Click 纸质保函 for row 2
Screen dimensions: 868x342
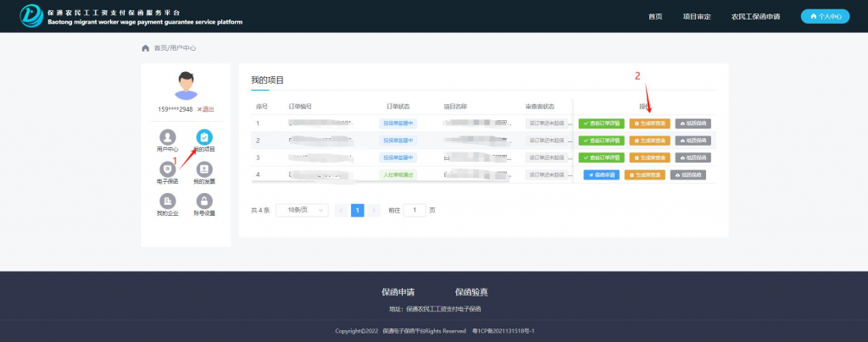[x=693, y=141]
